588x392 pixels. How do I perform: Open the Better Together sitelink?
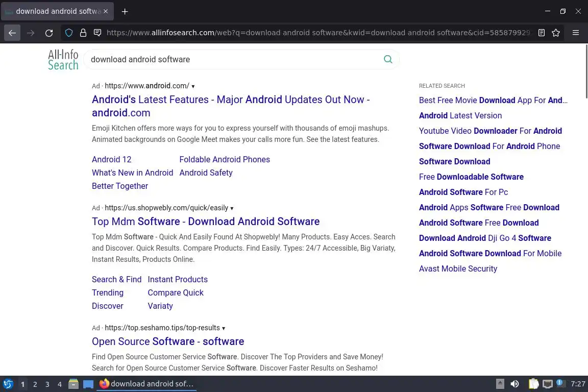click(119, 186)
